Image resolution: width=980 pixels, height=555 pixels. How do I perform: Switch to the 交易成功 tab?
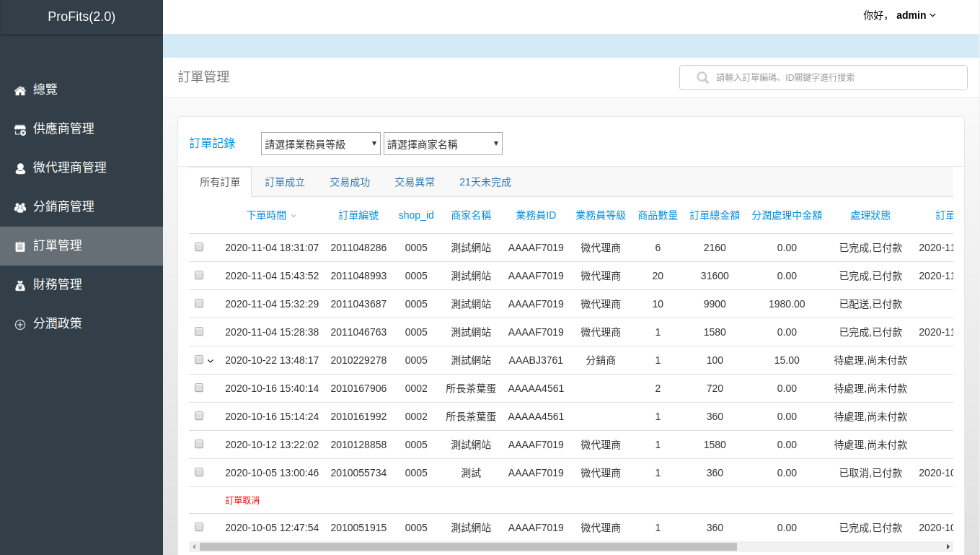coord(350,182)
